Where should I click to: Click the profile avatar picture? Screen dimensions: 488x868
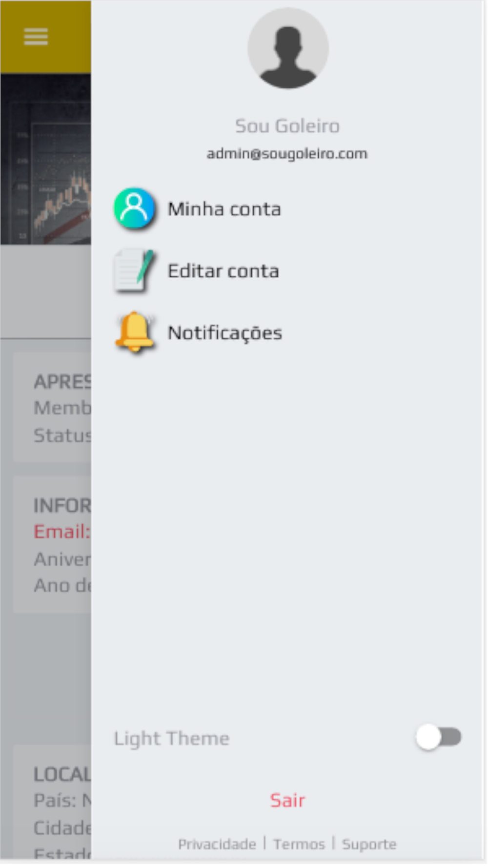[288, 48]
